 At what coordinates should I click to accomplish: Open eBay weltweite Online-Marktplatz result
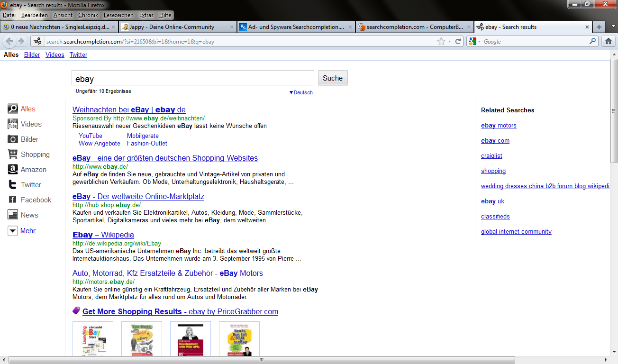tap(138, 197)
